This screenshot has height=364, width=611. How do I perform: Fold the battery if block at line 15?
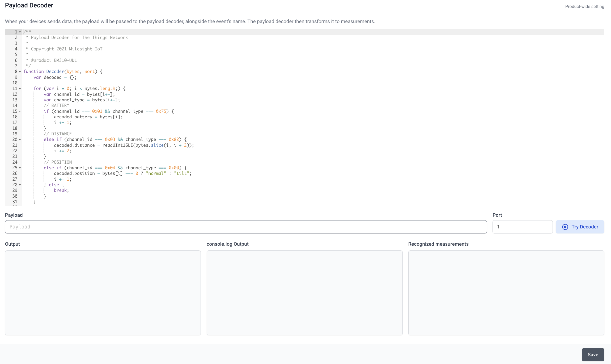coord(20,111)
